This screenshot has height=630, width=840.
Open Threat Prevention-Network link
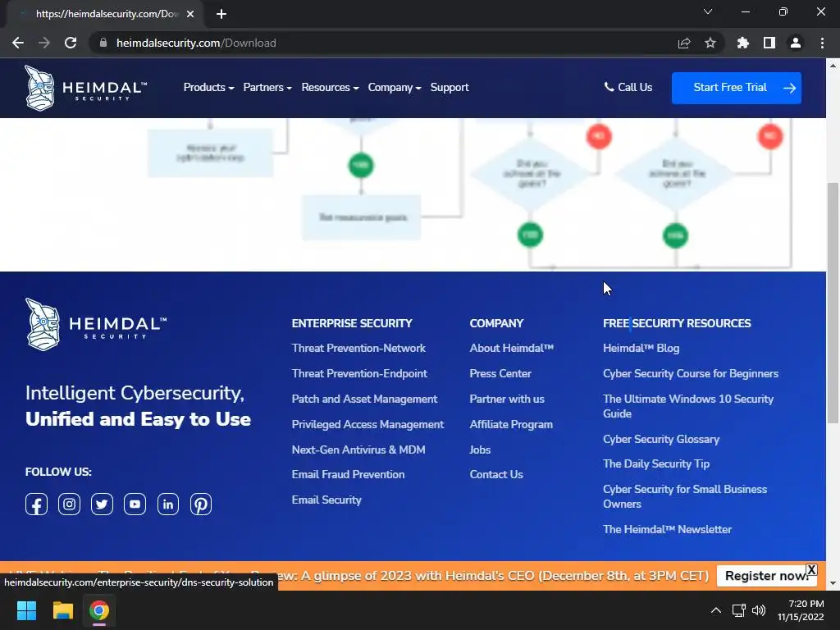(358, 348)
